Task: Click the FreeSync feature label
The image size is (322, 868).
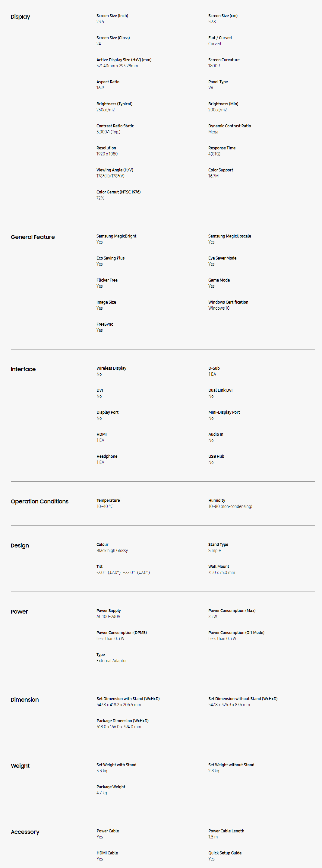Action: (x=105, y=324)
